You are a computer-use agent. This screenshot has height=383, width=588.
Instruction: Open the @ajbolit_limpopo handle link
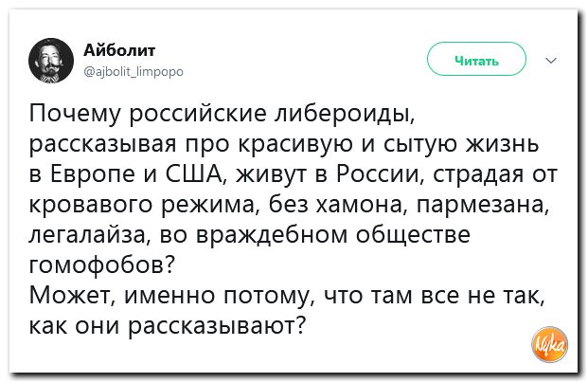point(134,71)
